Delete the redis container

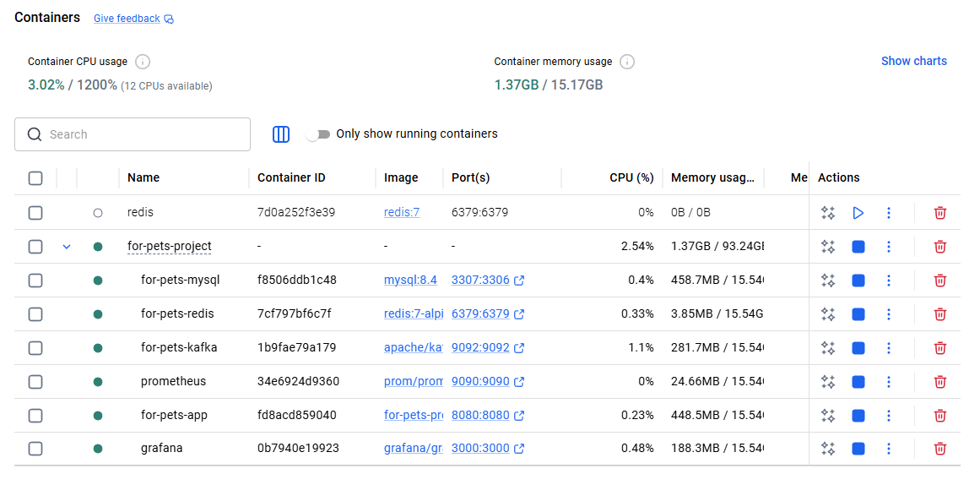coord(939,213)
